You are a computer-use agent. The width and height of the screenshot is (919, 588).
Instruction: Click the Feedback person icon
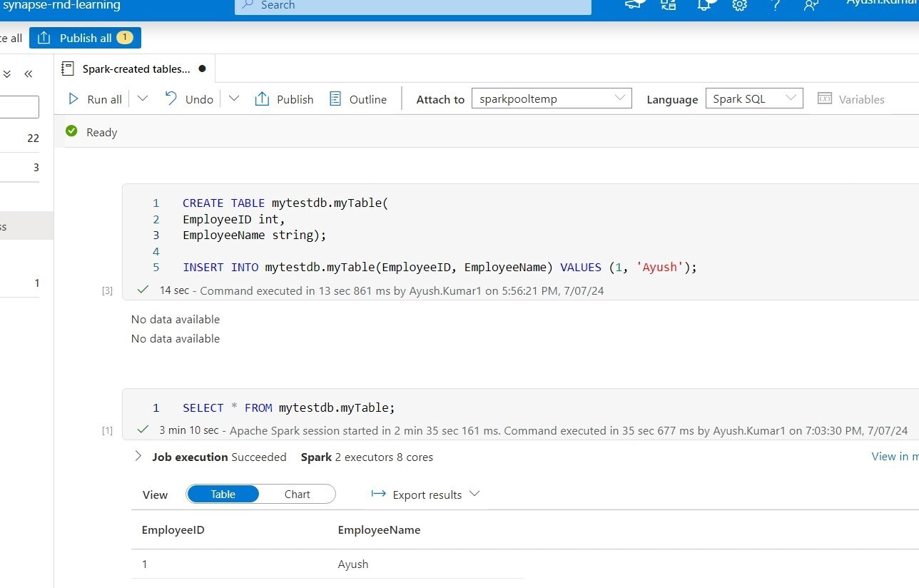tap(811, 5)
